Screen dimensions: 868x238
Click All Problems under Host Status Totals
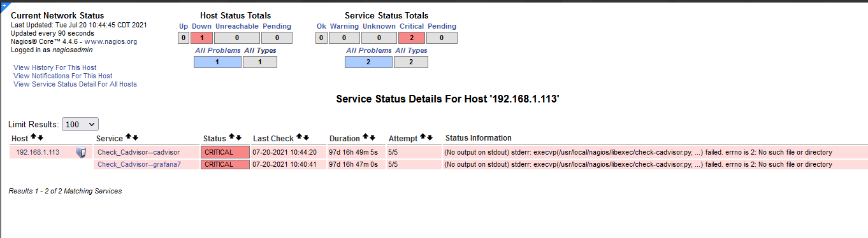tap(217, 50)
